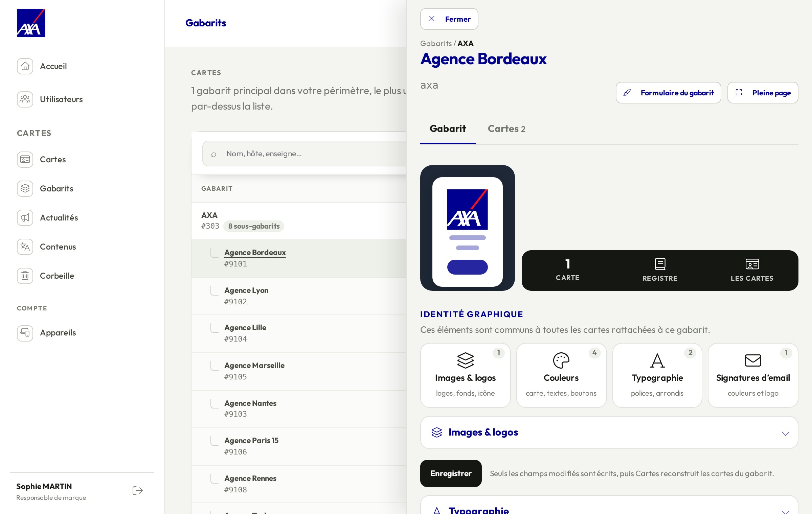The width and height of the screenshot is (812, 514).
Task: Open Actualités via its megaphone icon
Action: (x=25, y=218)
